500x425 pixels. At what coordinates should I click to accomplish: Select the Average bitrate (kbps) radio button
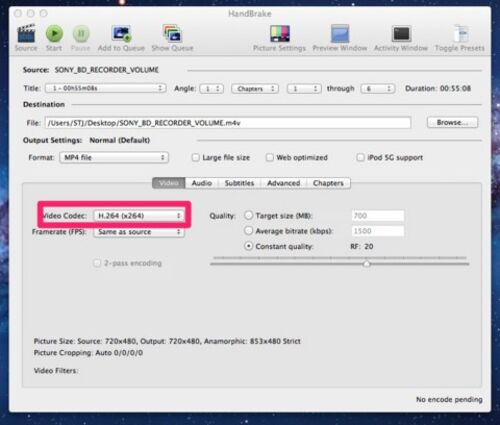(x=249, y=231)
